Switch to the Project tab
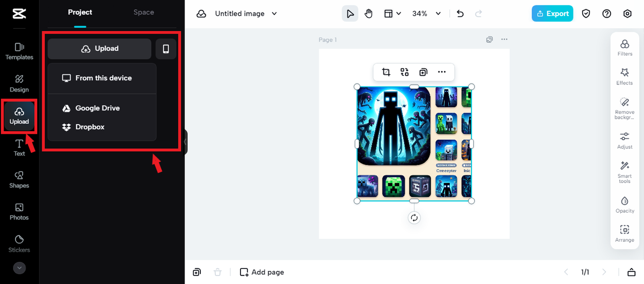This screenshot has height=284, width=644. pyautogui.click(x=80, y=12)
